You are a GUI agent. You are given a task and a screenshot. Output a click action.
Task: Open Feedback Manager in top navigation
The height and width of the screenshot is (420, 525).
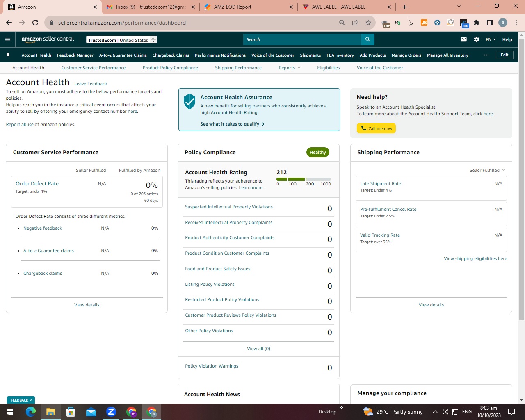[75, 55]
